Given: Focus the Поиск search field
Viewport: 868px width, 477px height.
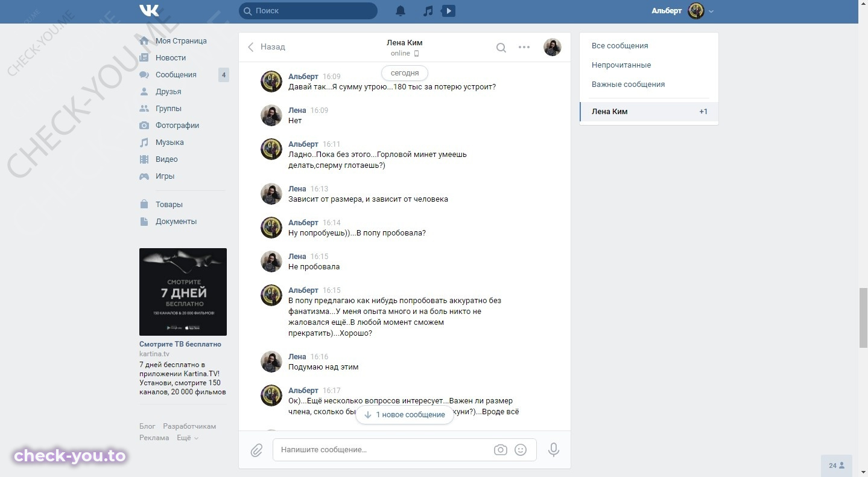Looking at the screenshot, I should [x=308, y=11].
